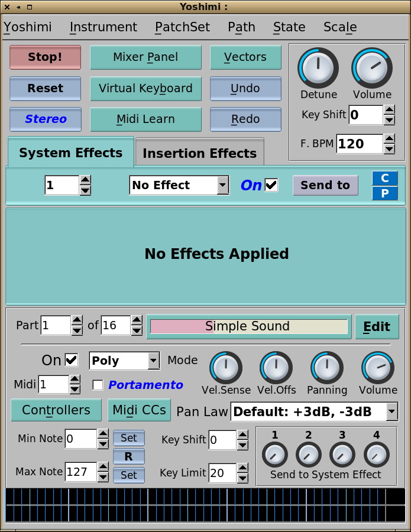The width and height of the screenshot is (411, 532).
Task: Click the P paste effect button
Action: pyautogui.click(x=384, y=193)
